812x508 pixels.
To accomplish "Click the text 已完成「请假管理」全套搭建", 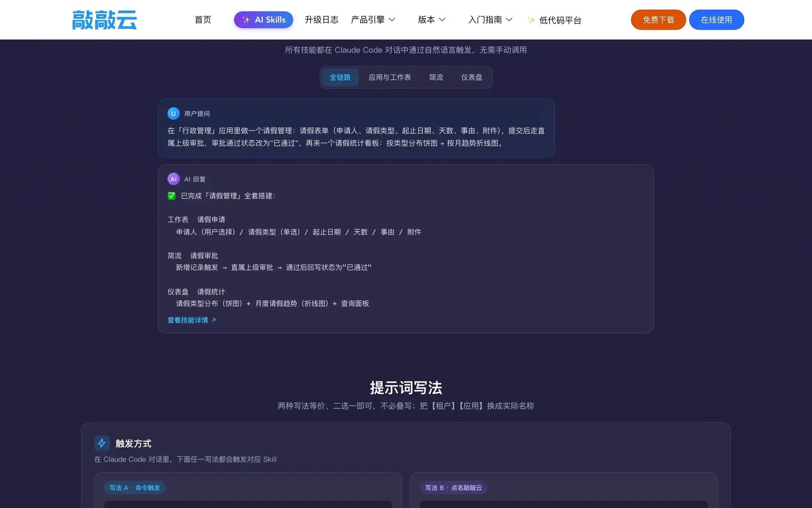I will coord(228,196).
